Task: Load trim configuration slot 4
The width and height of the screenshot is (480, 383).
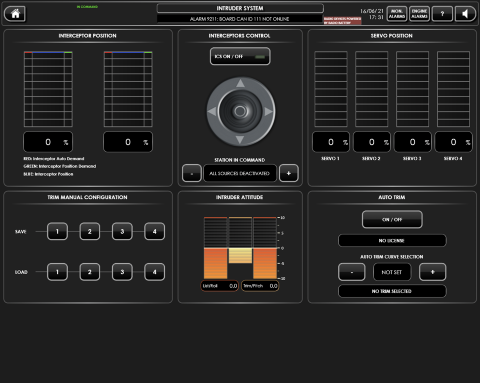Action: (154, 272)
